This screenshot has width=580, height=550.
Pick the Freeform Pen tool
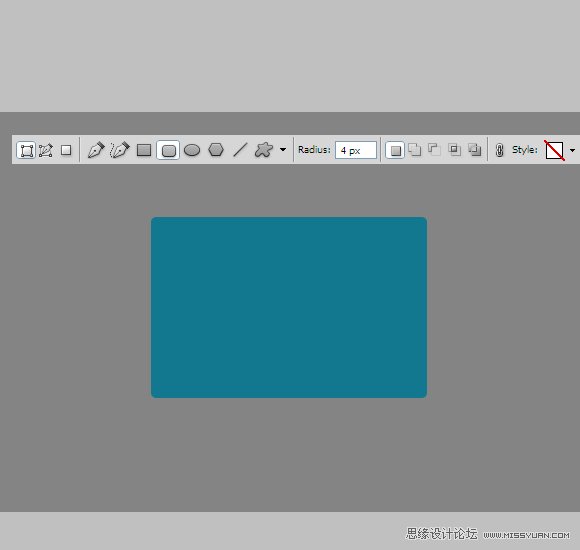pos(119,150)
